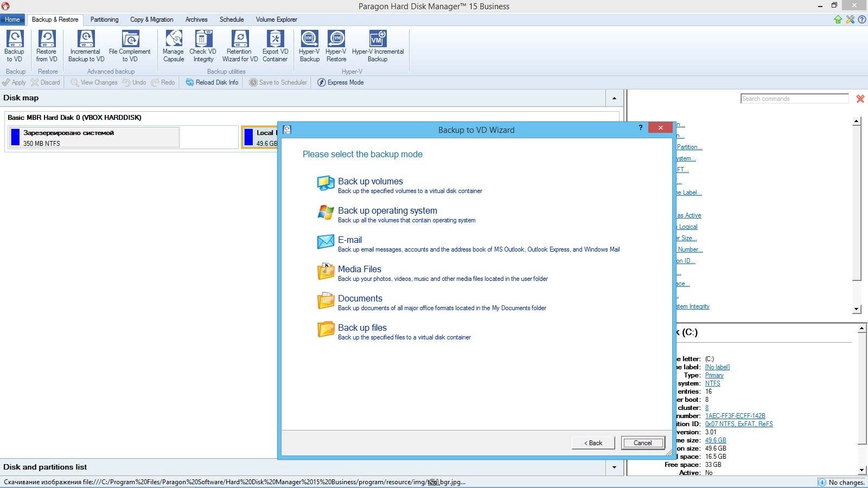Screen dimensions: 868x488
Task: Click the commands list scrollbar down arrow
Action: coord(857,310)
